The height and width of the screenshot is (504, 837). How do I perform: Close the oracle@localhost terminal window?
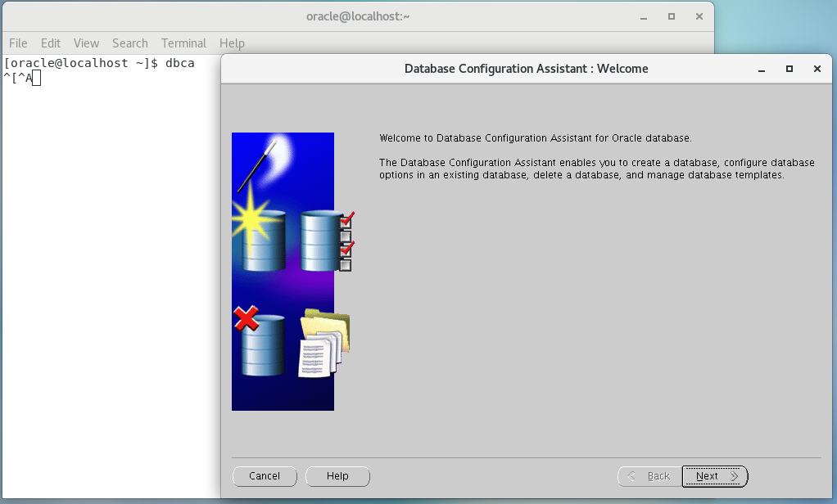point(699,16)
